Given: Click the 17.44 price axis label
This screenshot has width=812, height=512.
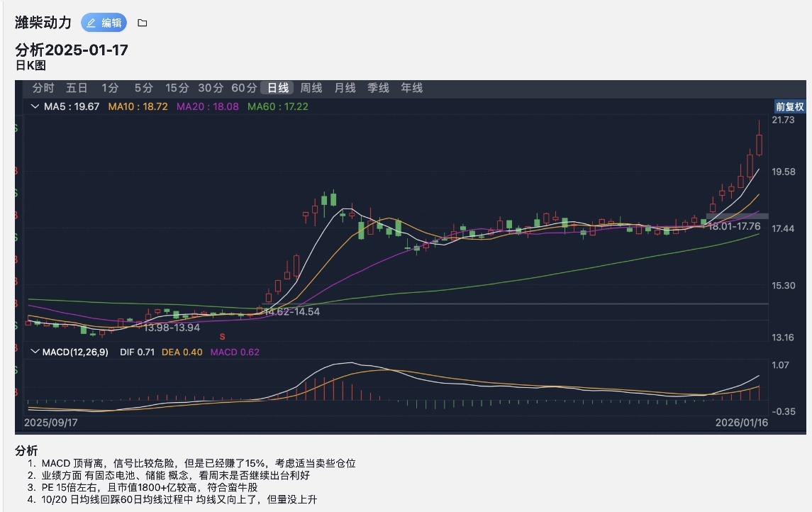Looking at the screenshot, I should [x=783, y=228].
